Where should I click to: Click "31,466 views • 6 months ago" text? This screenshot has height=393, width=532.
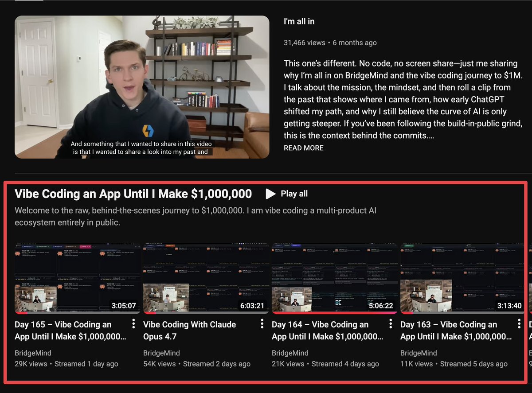click(330, 43)
